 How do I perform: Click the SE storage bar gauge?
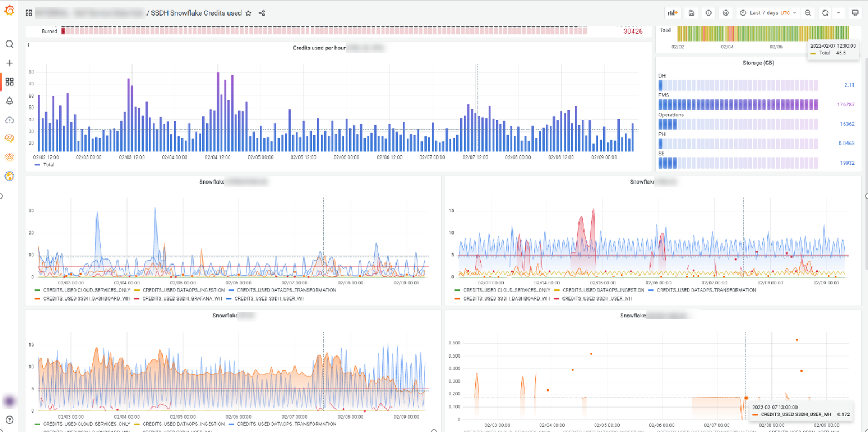pos(738,163)
